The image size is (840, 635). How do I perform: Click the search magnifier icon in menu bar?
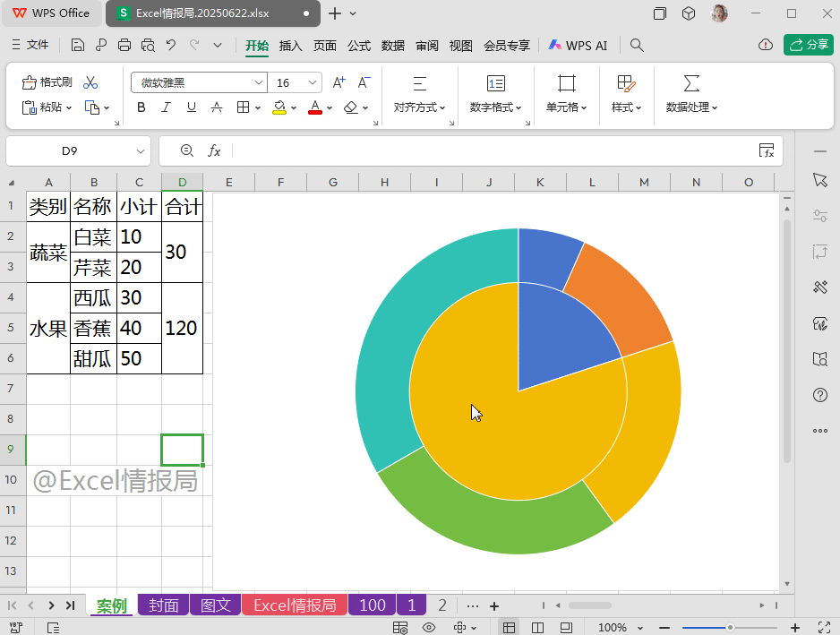637,45
